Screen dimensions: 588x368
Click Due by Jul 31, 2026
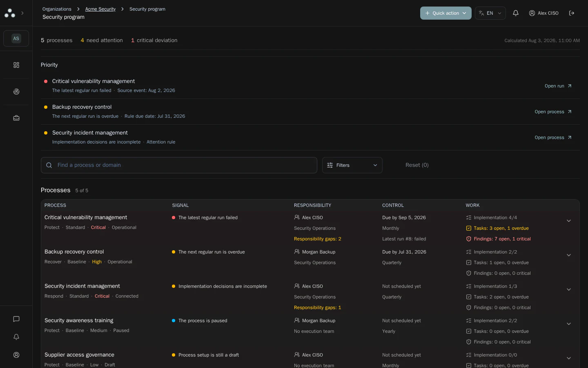coord(404,252)
